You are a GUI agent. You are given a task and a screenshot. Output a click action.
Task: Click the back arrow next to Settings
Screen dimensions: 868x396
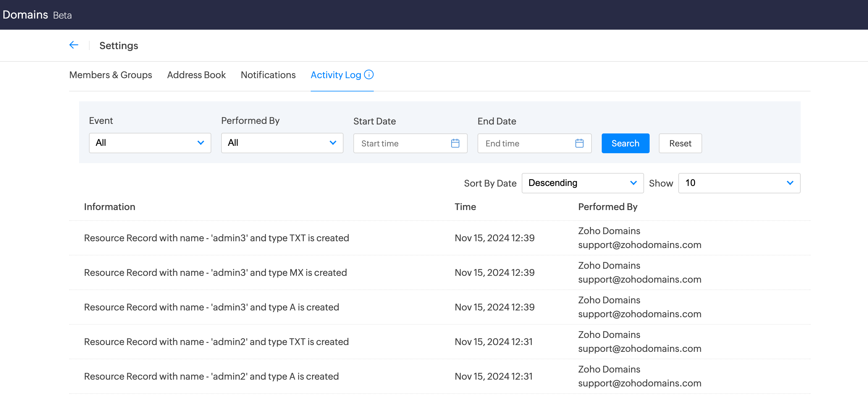click(x=74, y=45)
